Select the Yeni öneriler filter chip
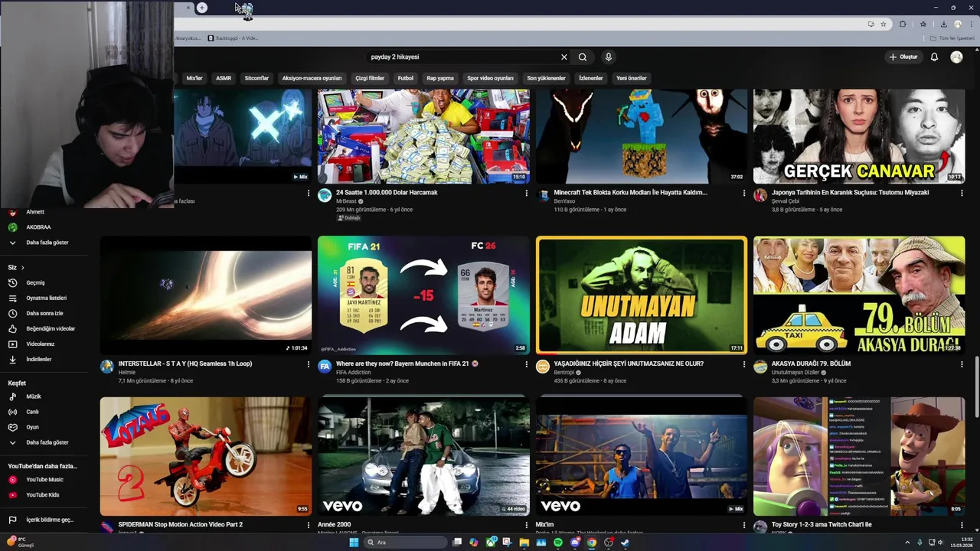The width and height of the screenshot is (980, 551). 632,78
